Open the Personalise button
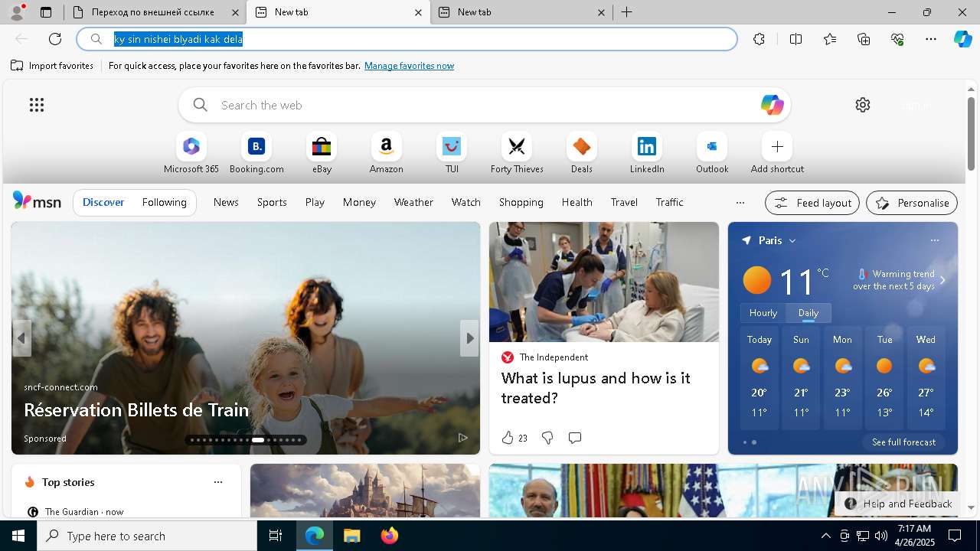The width and height of the screenshot is (980, 551). click(912, 203)
